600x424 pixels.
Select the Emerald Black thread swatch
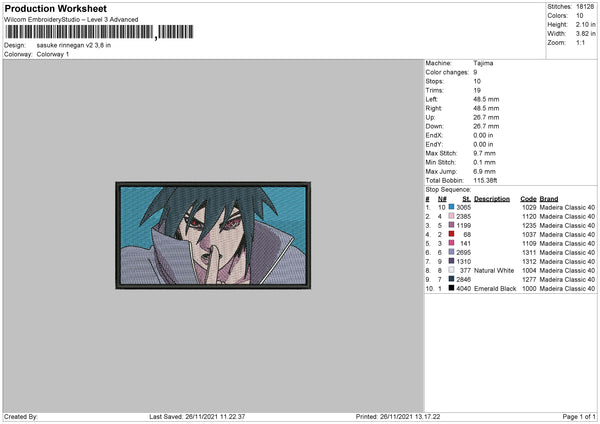[452, 288]
